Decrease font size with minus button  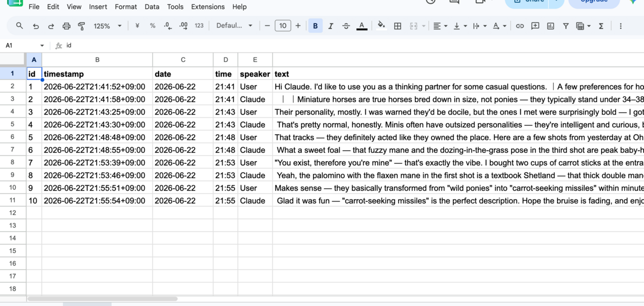267,26
